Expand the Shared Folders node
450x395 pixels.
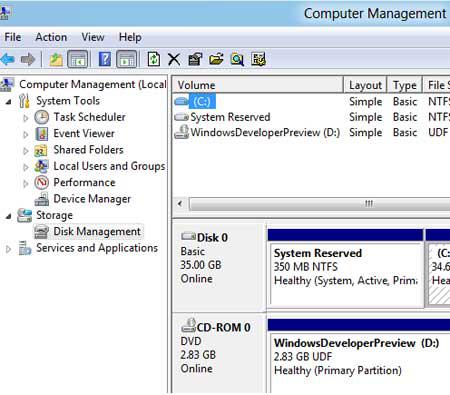(x=26, y=151)
